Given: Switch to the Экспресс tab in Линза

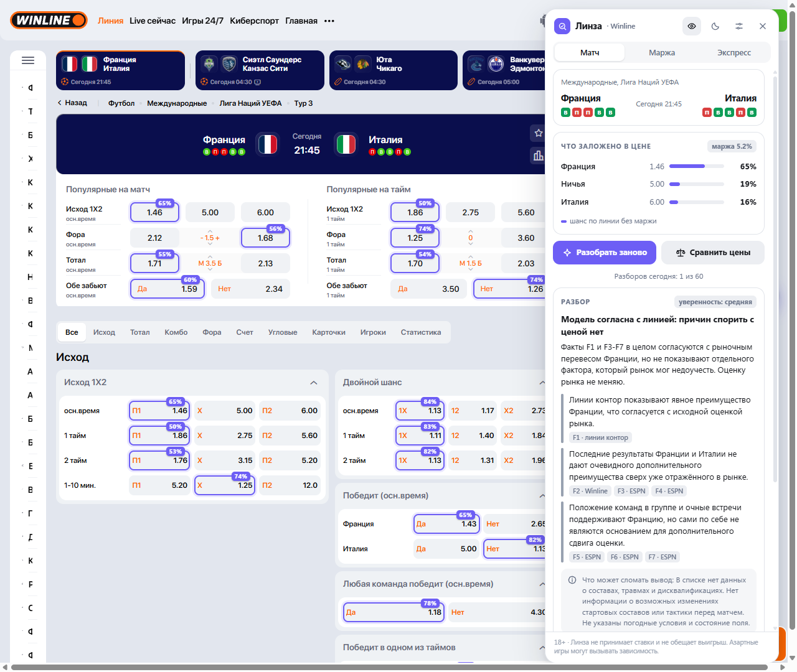Looking at the screenshot, I should point(734,53).
